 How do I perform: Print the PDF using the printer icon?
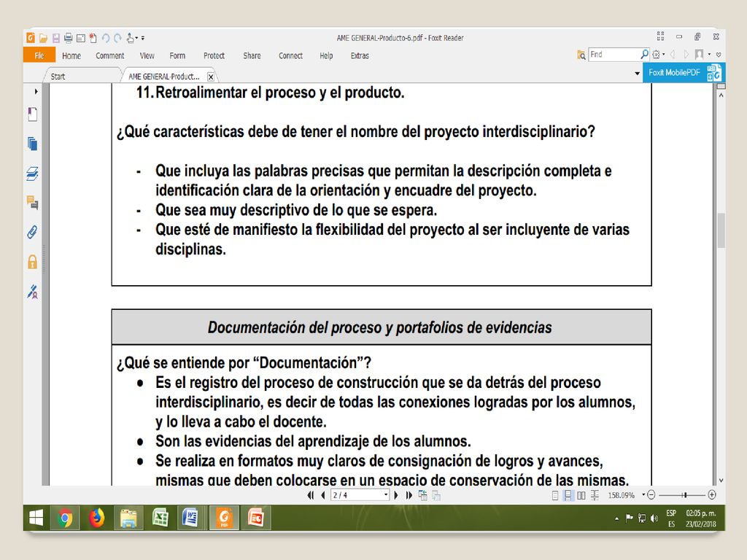(x=68, y=38)
